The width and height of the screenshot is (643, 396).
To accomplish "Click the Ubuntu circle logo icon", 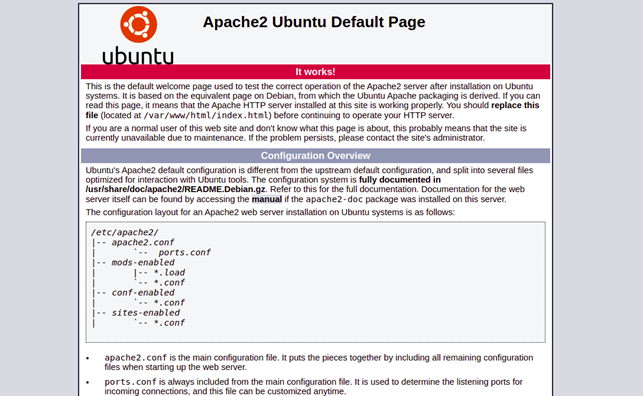I will click(139, 25).
